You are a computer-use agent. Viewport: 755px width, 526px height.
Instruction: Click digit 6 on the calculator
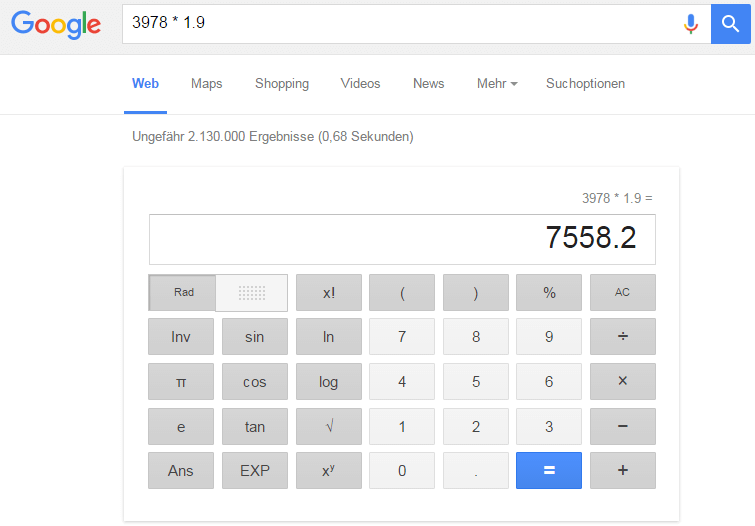(x=549, y=381)
